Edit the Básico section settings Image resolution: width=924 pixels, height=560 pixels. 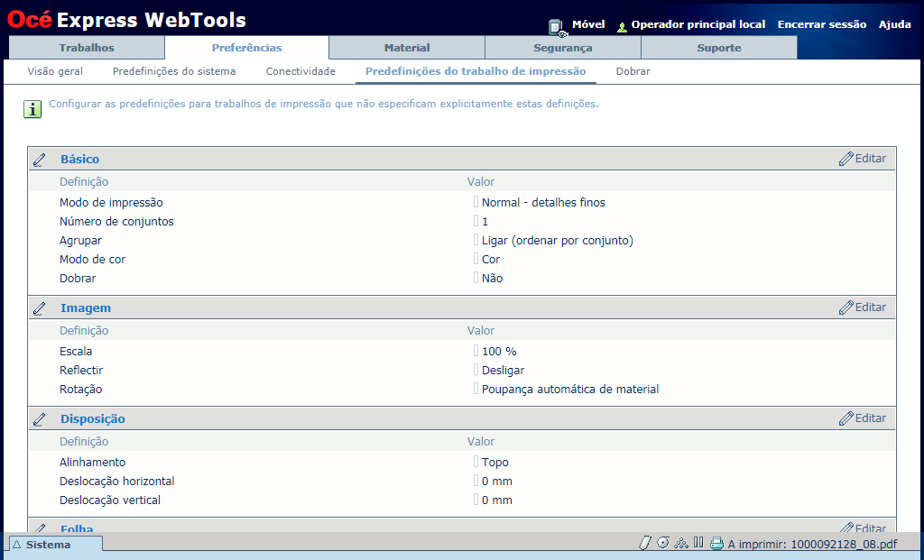tap(862, 159)
